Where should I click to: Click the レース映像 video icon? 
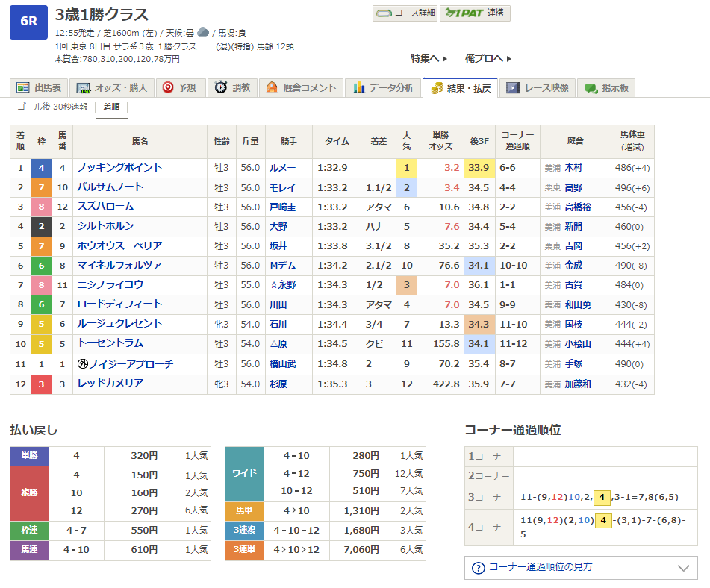click(x=513, y=88)
